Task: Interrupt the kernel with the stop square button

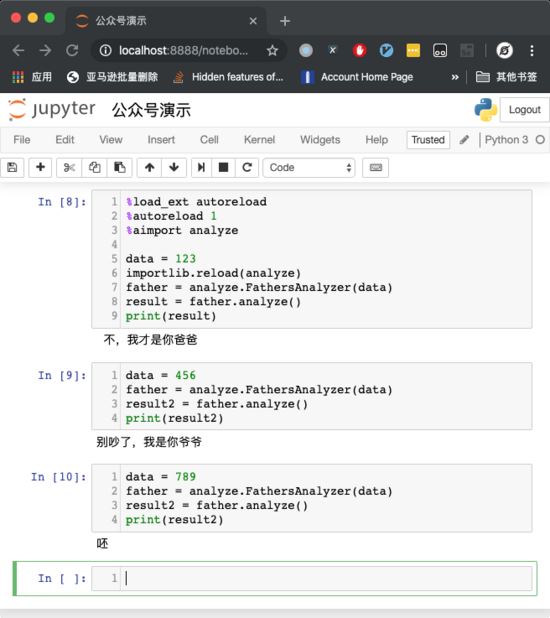Action: (x=224, y=168)
